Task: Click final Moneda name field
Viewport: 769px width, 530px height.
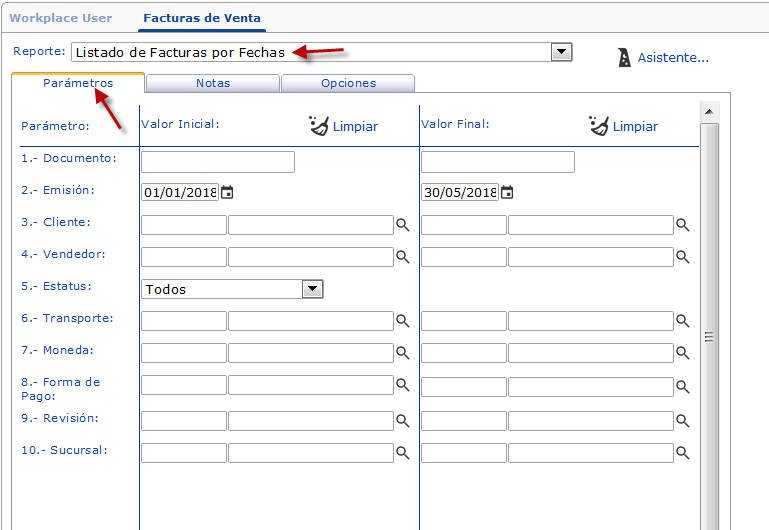Action: [x=591, y=353]
